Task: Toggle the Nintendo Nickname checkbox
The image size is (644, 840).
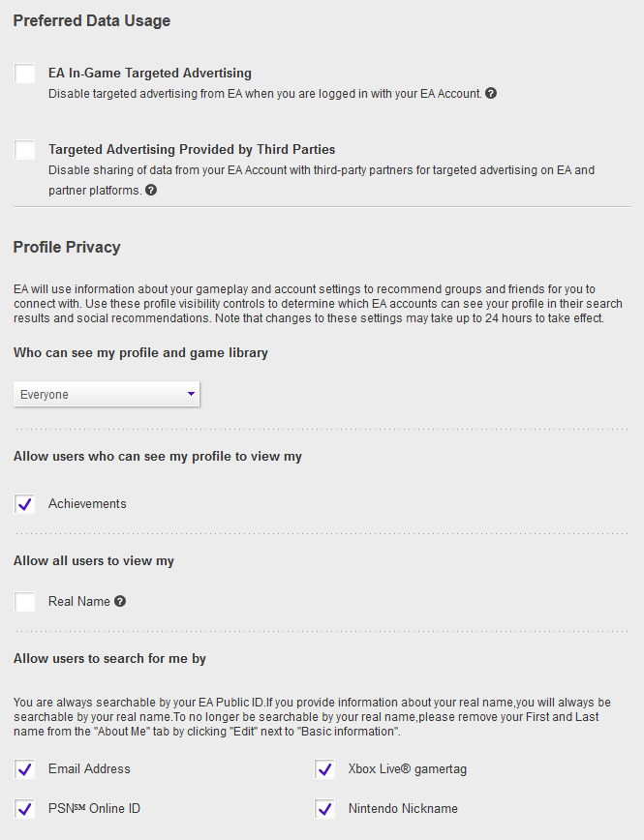Action: coord(325,808)
